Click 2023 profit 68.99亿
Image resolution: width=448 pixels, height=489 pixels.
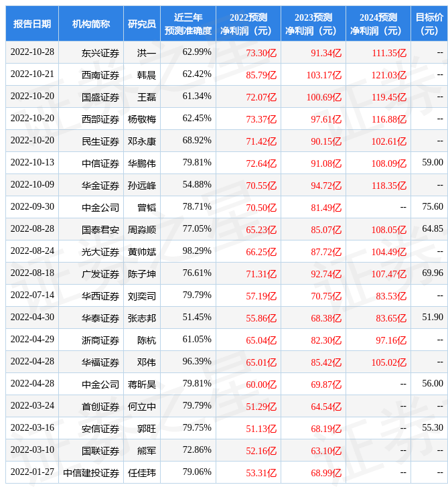coord(326,474)
